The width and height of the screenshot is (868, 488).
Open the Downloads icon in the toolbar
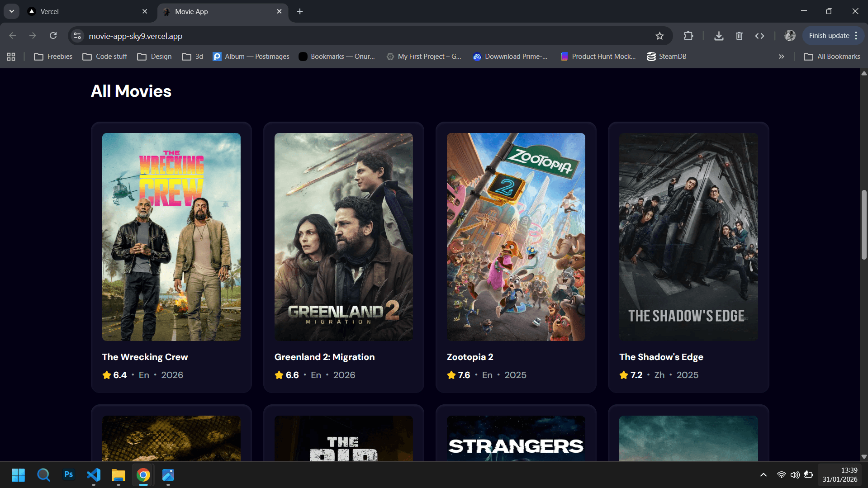click(719, 35)
